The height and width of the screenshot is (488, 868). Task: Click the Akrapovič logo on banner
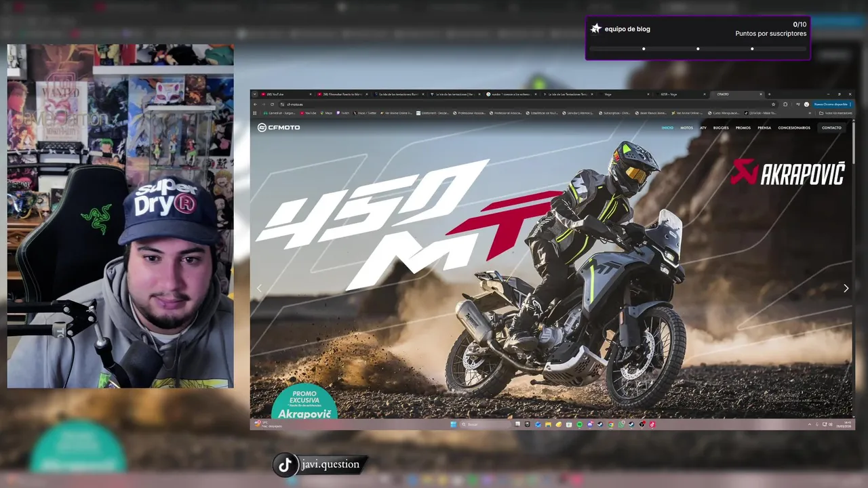(x=787, y=173)
